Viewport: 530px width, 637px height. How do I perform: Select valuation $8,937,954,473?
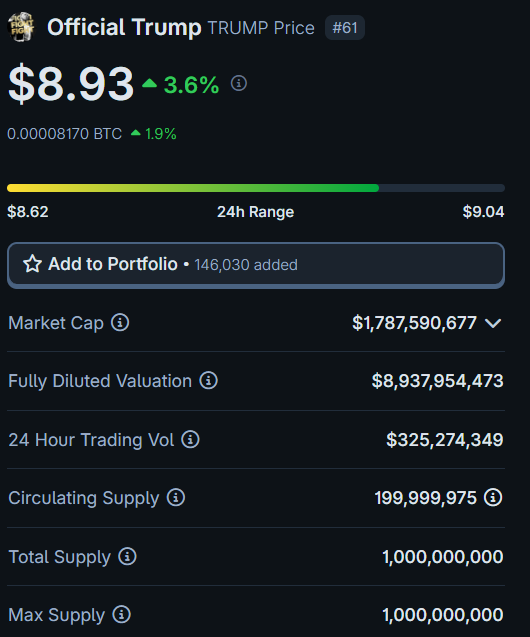tap(437, 381)
